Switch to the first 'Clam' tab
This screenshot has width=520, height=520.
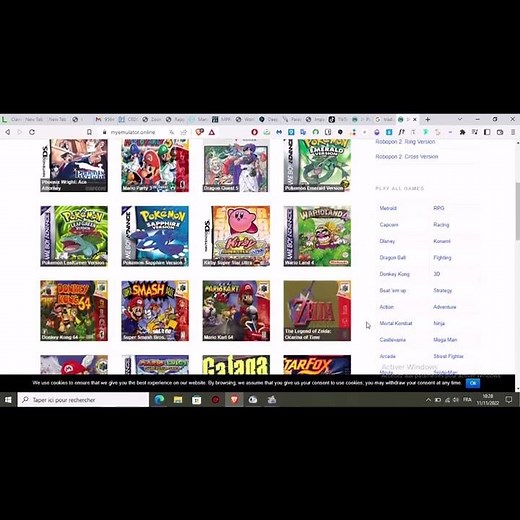coord(12,119)
